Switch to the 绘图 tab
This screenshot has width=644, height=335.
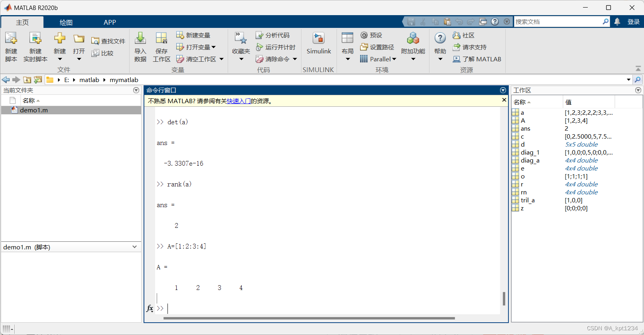pyautogui.click(x=66, y=22)
